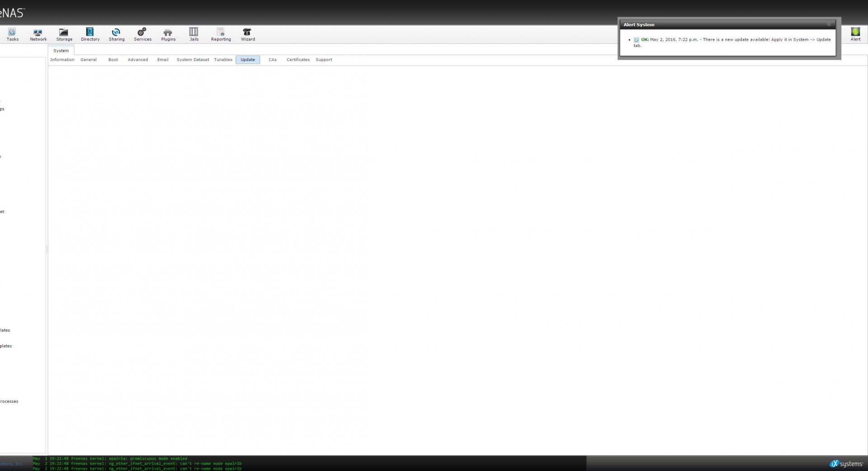Select the Update sub-tab
The height and width of the screenshot is (471, 868).
(x=248, y=60)
